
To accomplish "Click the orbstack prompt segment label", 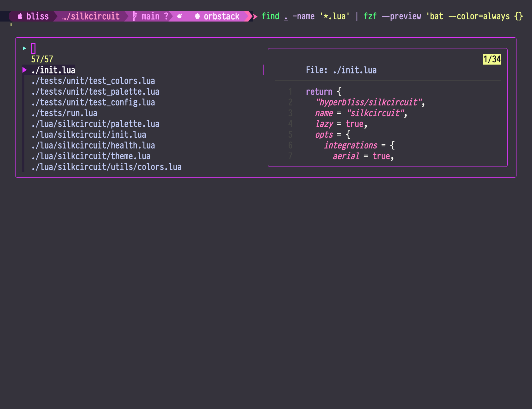I will click(221, 16).
